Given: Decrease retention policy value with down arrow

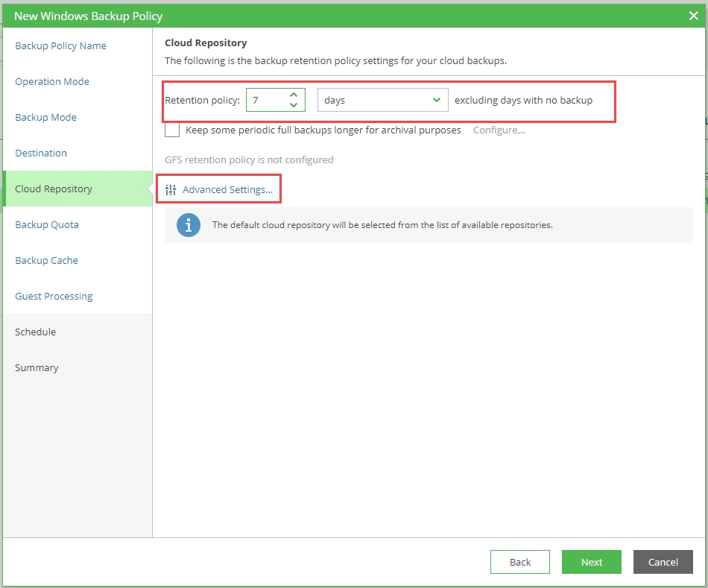Looking at the screenshot, I should click(x=294, y=105).
